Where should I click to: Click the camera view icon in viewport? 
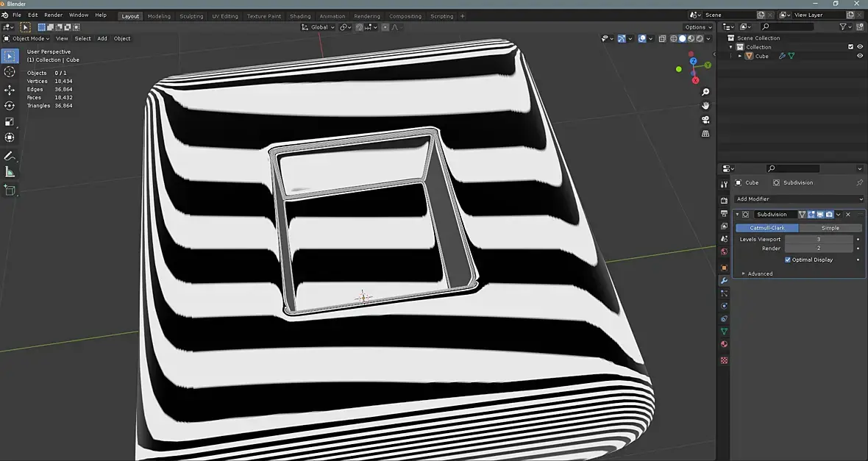pyautogui.click(x=705, y=120)
